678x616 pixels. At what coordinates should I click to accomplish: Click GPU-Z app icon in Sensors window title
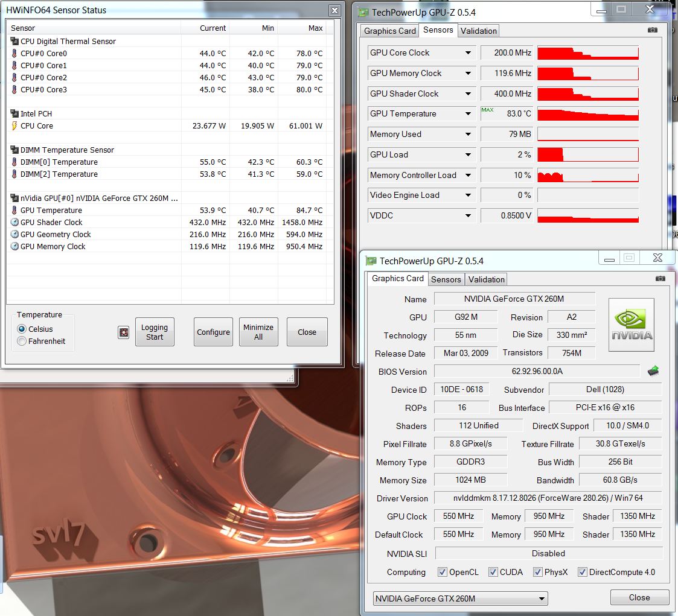(x=363, y=13)
